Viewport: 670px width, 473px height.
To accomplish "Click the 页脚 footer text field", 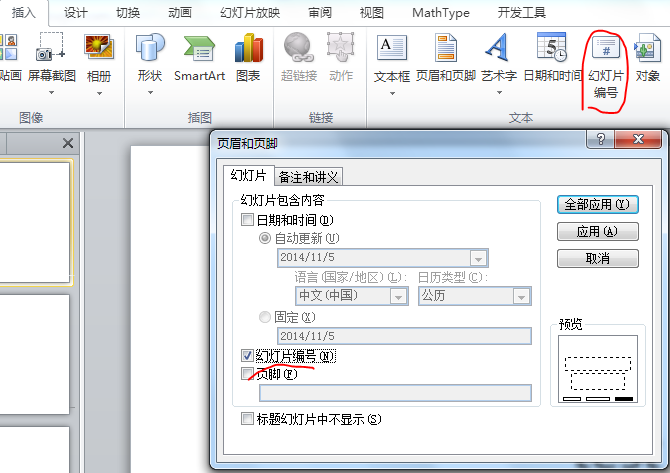I will [x=395, y=393].
